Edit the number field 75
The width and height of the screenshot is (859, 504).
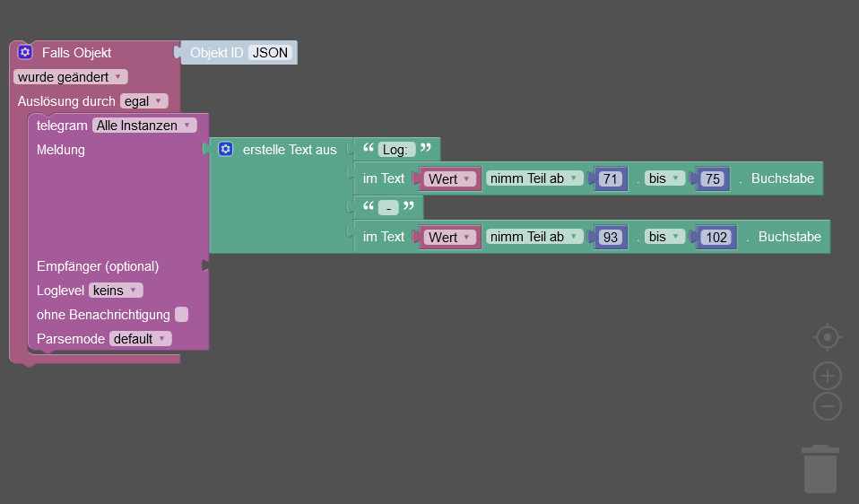click(x=712, y=178)
